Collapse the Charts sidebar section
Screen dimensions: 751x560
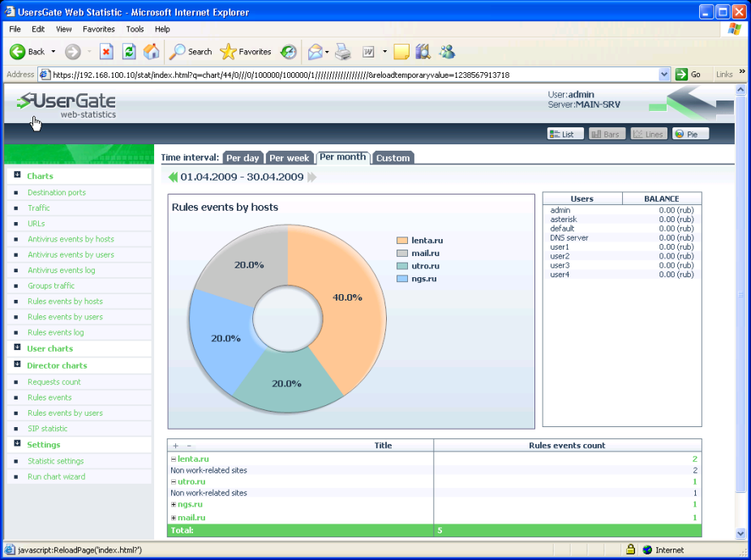pos(17,176)
